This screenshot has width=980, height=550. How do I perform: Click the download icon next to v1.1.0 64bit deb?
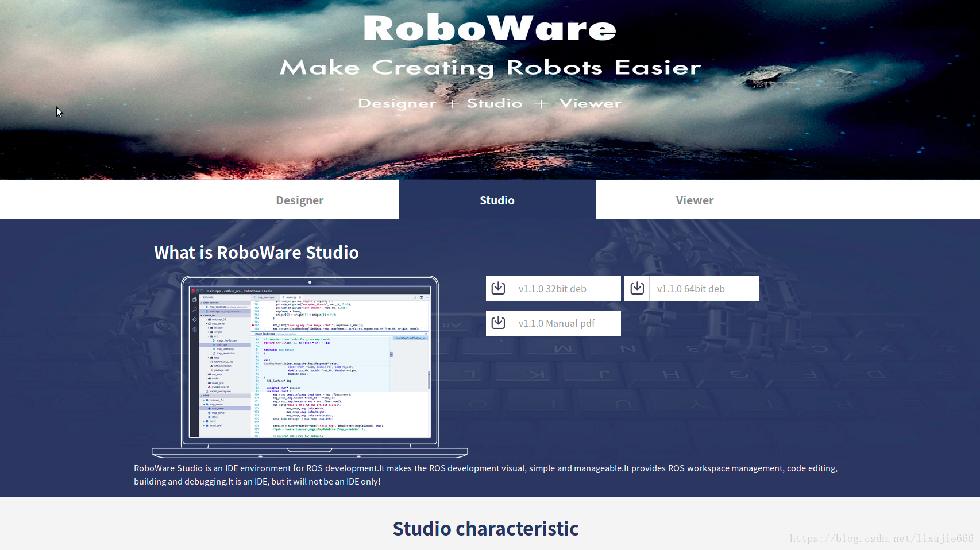tap(636, 288)
